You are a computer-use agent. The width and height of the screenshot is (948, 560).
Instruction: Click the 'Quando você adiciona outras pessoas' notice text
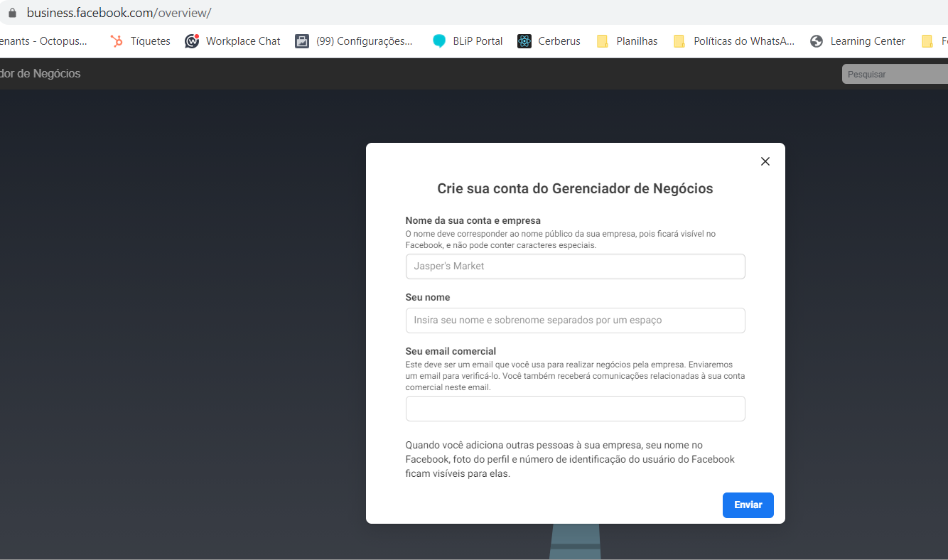(x=570, y=459)
